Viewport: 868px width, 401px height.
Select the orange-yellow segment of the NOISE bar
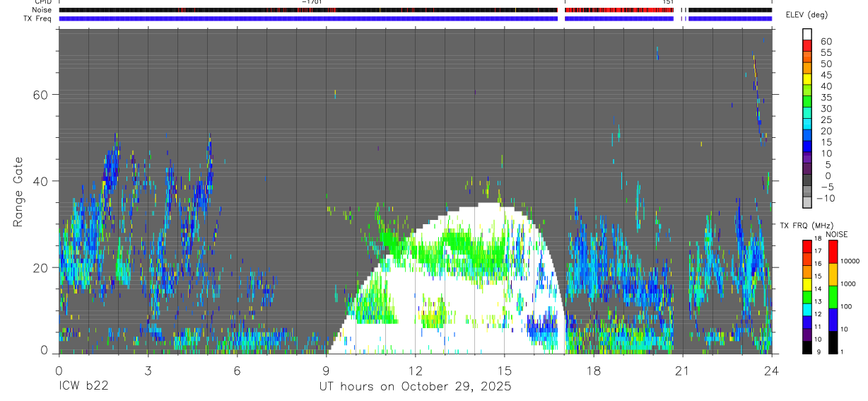[833, 274]
